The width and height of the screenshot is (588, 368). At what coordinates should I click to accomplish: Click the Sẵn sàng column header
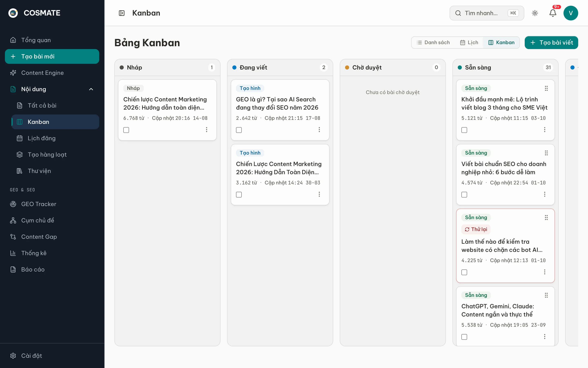[x=505, y=67]
